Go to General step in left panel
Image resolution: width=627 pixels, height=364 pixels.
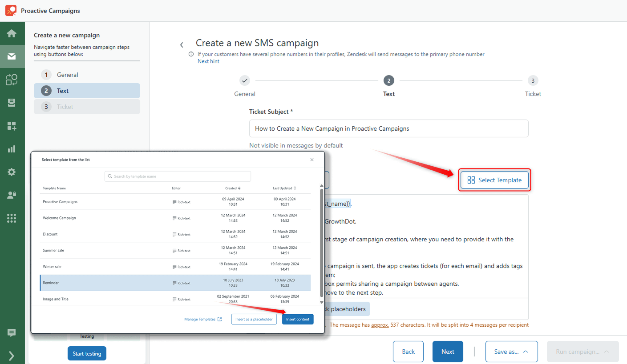point(87,75)
